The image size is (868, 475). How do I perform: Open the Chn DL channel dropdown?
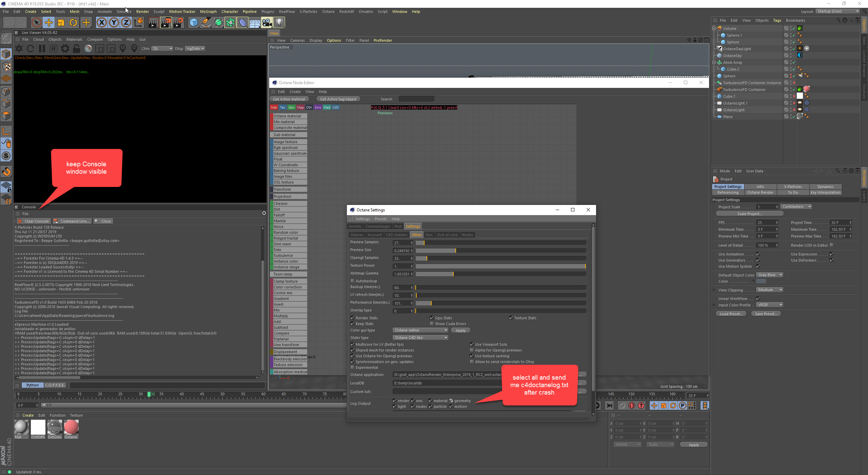(162, 49)
